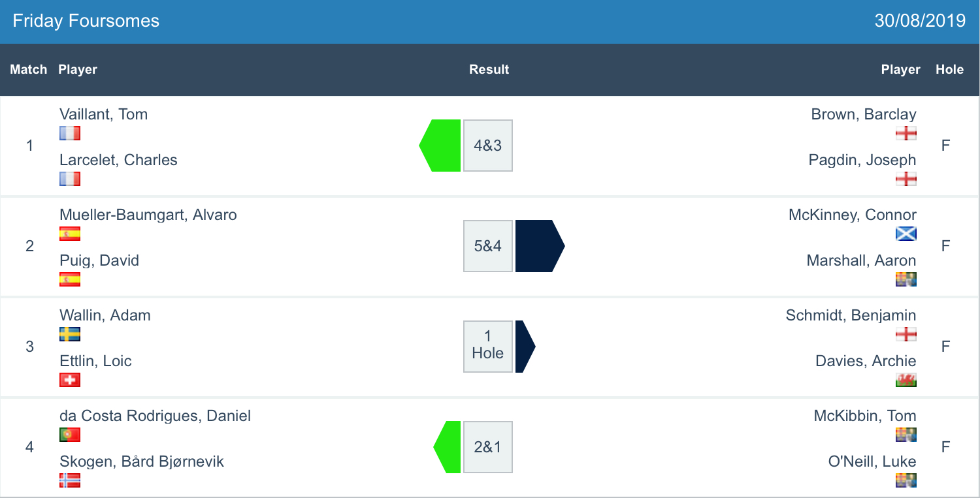The height and width of the screenshot is (498, 980).
Task: Click Portuguese flag under da Costa Rodrigues
Action: 70,435
